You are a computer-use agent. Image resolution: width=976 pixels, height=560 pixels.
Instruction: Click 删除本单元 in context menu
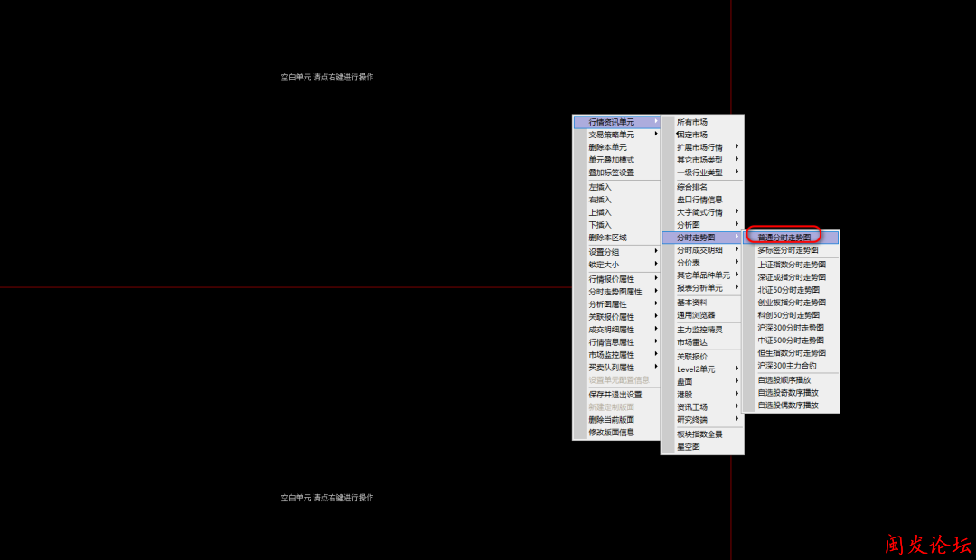coord(607,147)
